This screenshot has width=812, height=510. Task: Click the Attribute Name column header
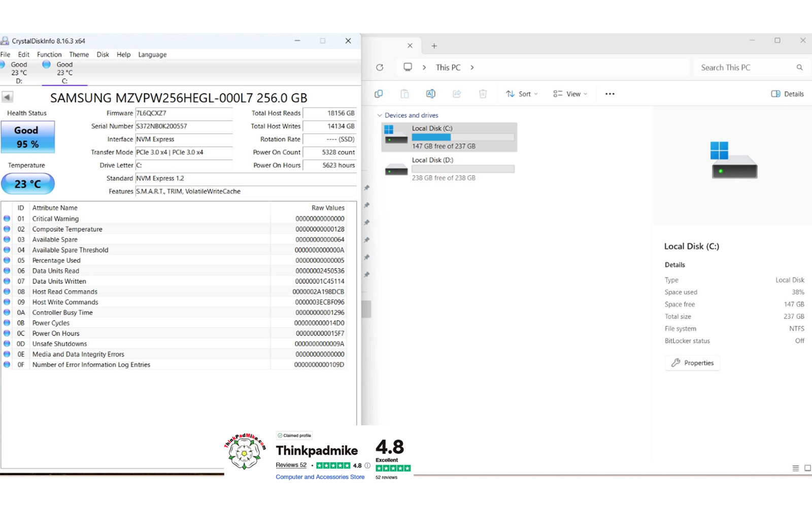150,208
